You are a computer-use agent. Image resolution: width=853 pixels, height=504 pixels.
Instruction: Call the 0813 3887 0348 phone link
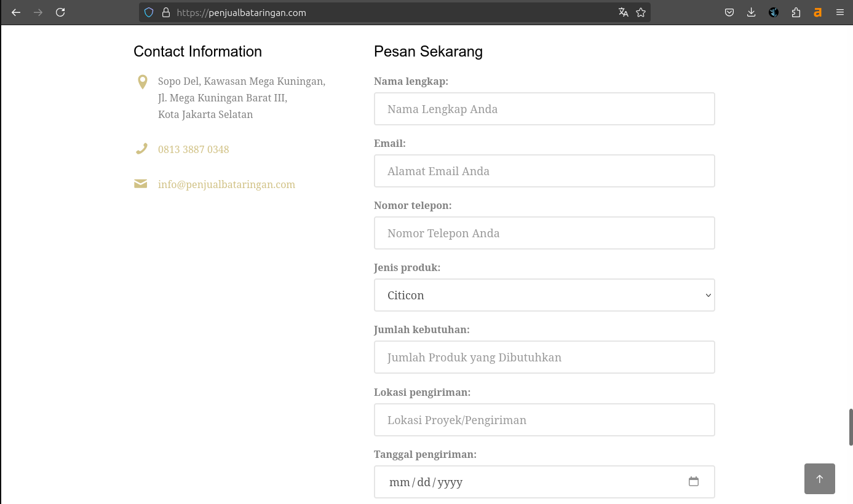pyautogui.click(x=193, y=149)
